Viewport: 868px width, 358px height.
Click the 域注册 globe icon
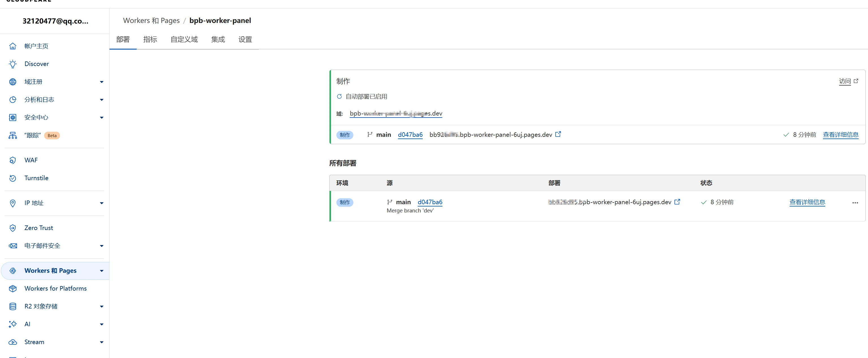pos(12,82)
